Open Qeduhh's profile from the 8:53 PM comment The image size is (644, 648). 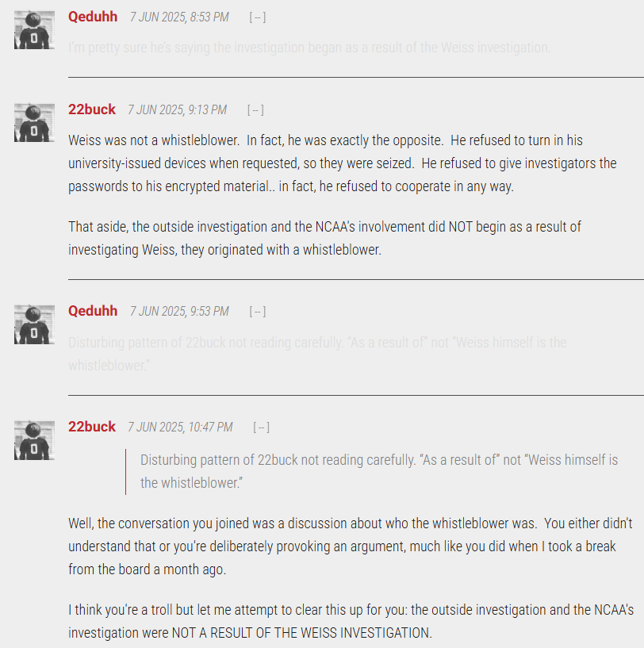coord(93,17)
